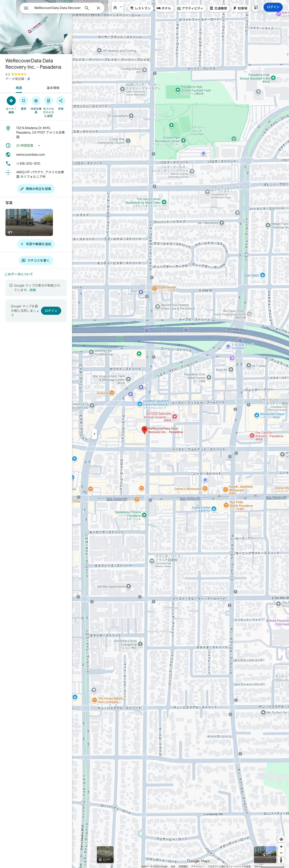Open the hamburger main menu
Image resolution: width=289 pixels, height=868 pixels.
(x=26, y=8)
